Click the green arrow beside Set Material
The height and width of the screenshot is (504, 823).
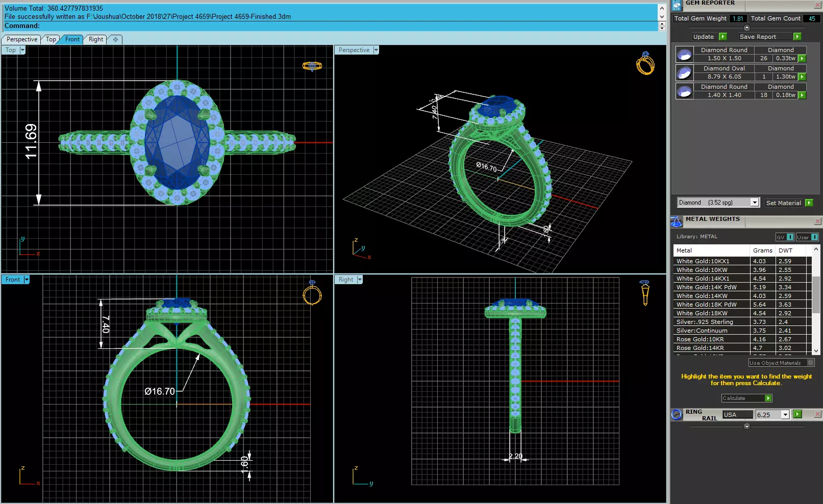pos(809,203)
